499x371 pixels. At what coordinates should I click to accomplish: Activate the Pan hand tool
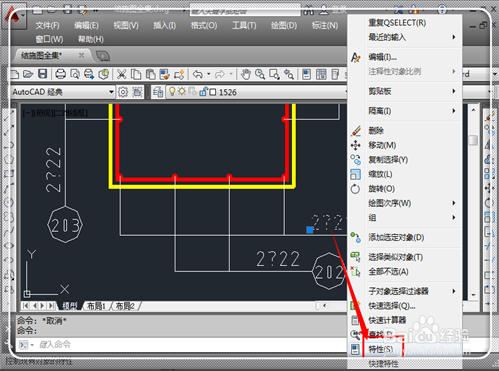tap(246, 74)
